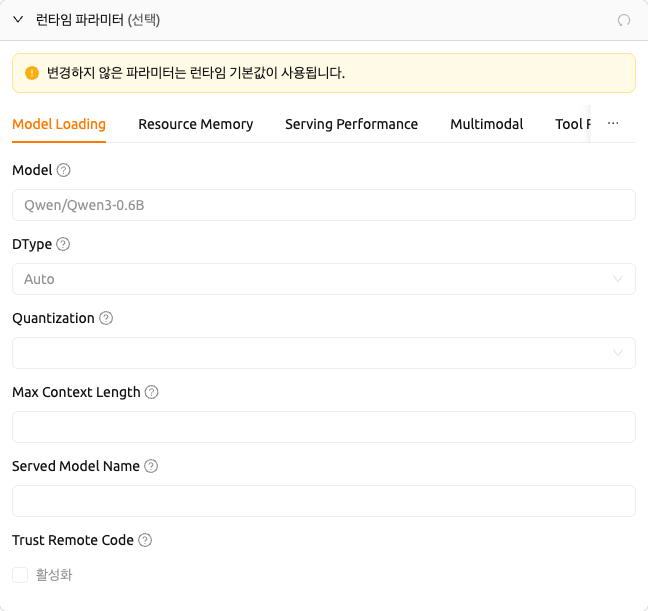Click the orange warning icon in the banner

[x=32, y=73]
